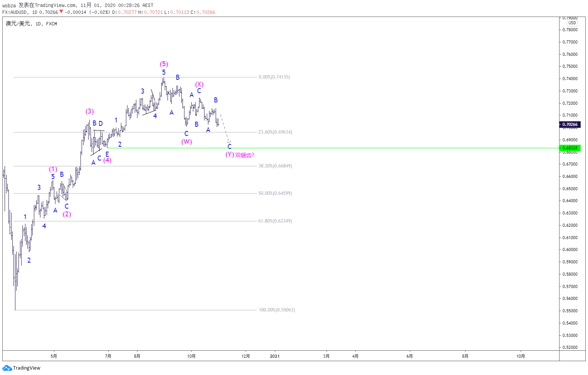
Task: Click the TradingView cloud logo icon
Action: pyautogui.click(x=7, y=368)
